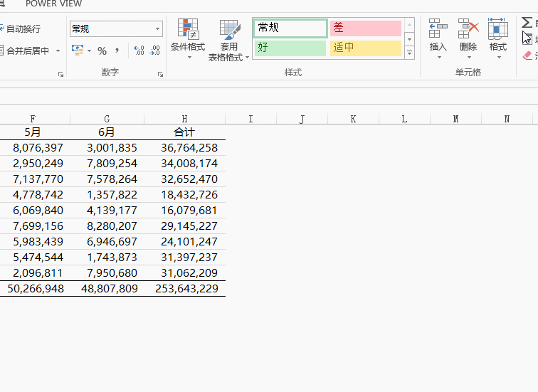Open the number format dropdown (常规)
The width and height of the screenshot is (538, 392).
pos(158,28)
